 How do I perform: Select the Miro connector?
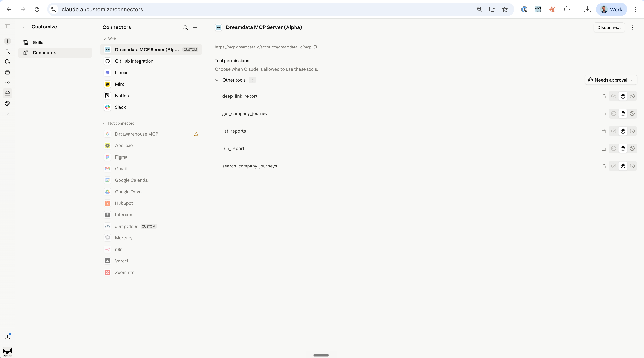(x=151, y=84)
